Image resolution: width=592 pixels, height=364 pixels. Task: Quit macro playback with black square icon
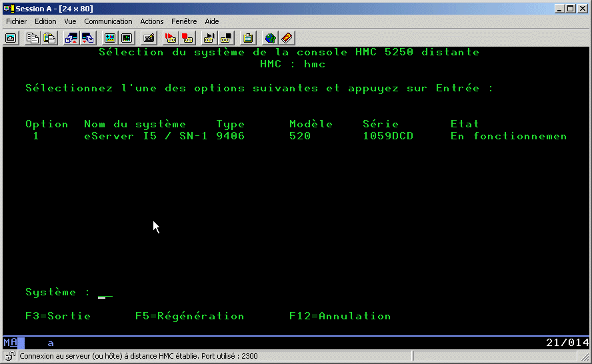pos(226,38)
